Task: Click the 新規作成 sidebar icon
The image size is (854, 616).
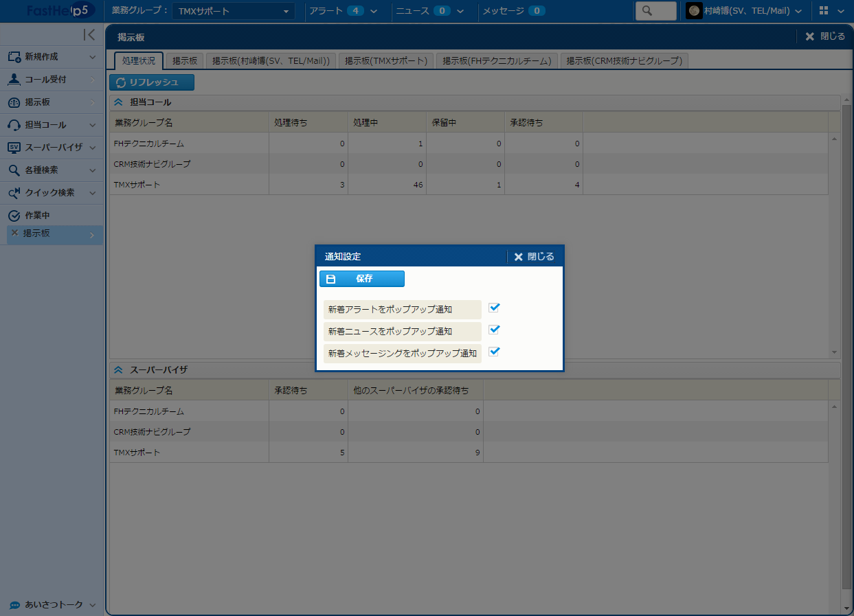Action: pyautogui.click(x=14, y=57)
